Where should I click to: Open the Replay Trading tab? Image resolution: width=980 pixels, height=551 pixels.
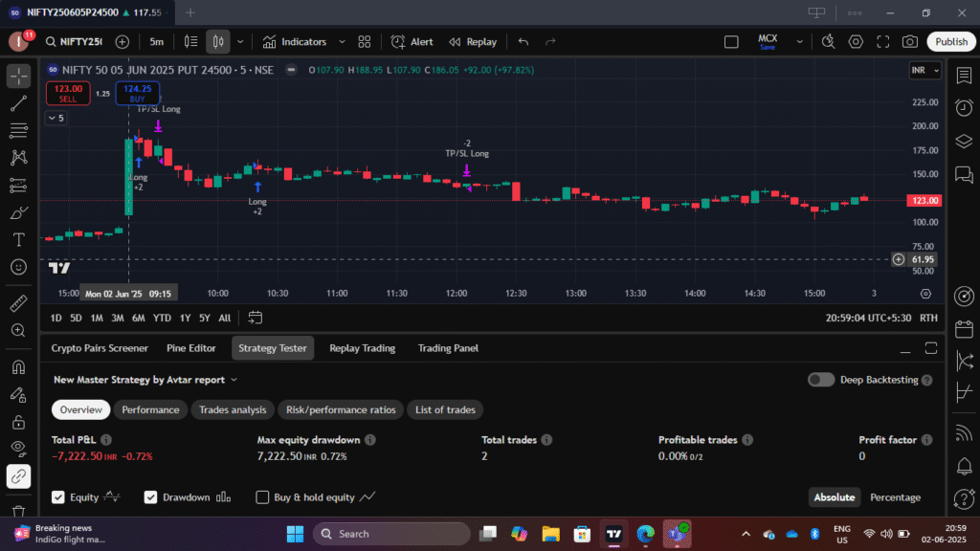(363, 348)
